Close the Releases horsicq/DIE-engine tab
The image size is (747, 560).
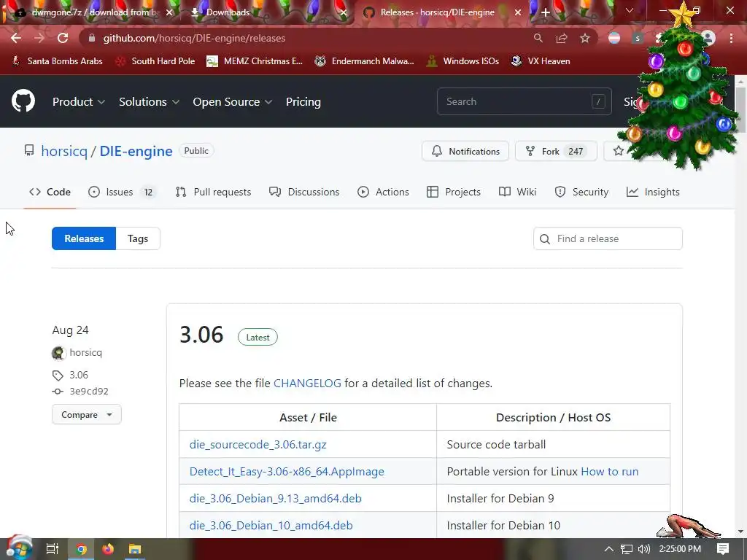coord(518,12)
